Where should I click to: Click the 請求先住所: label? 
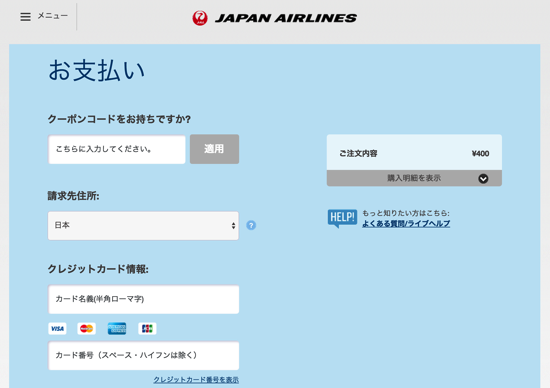(x=73, y=196)
